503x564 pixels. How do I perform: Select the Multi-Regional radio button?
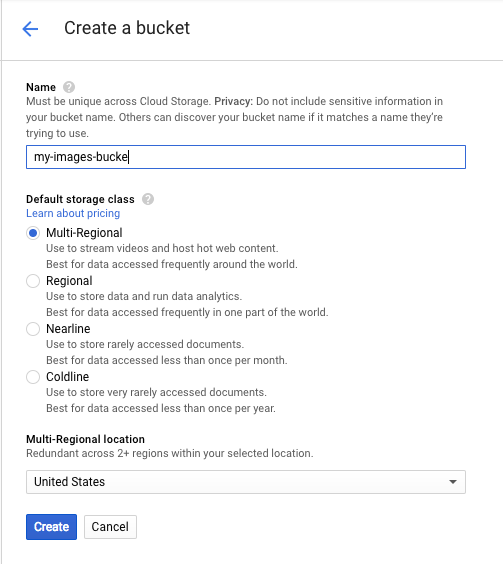point(33,233)
